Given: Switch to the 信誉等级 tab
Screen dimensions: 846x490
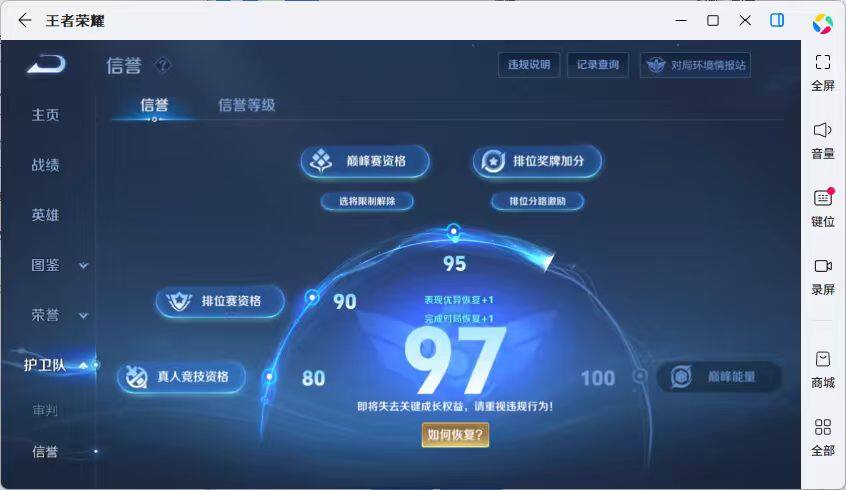Looking at the screenshot, I should (247, 105).
